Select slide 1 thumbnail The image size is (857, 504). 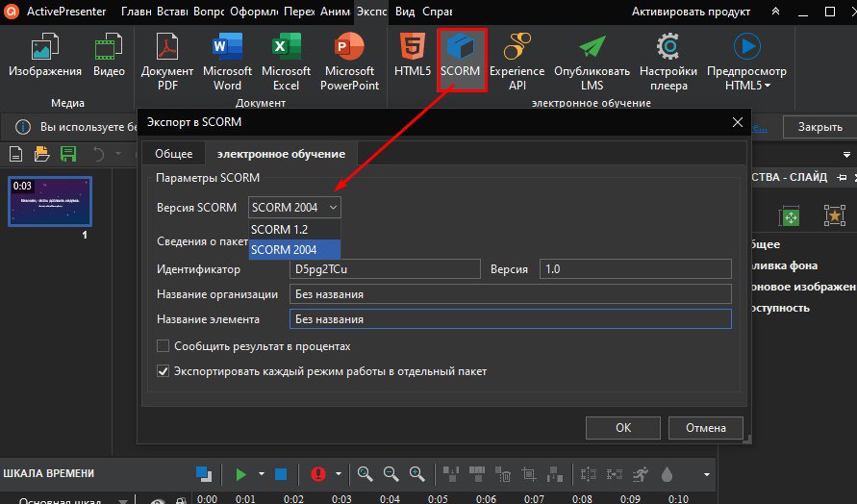coord(50,201)
